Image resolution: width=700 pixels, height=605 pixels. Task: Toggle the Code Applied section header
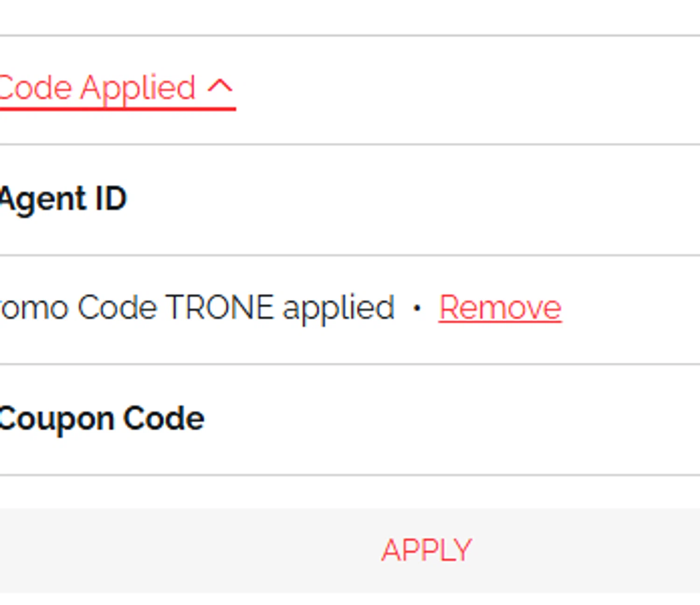[x=117, y=88]
